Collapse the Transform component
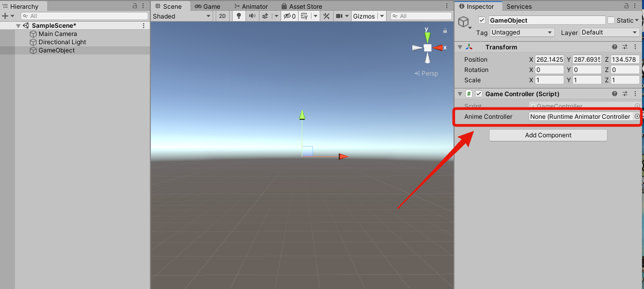 (x=460, y=47)
